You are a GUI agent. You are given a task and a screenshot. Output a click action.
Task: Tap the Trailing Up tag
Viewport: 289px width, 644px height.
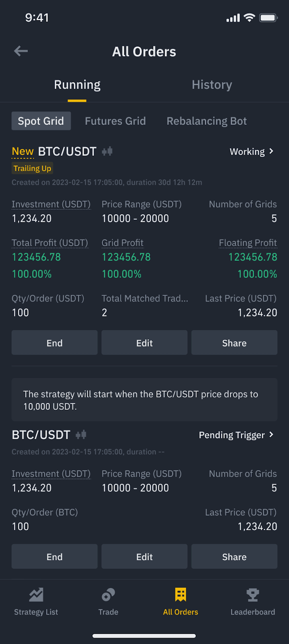[x=32, y=168]
